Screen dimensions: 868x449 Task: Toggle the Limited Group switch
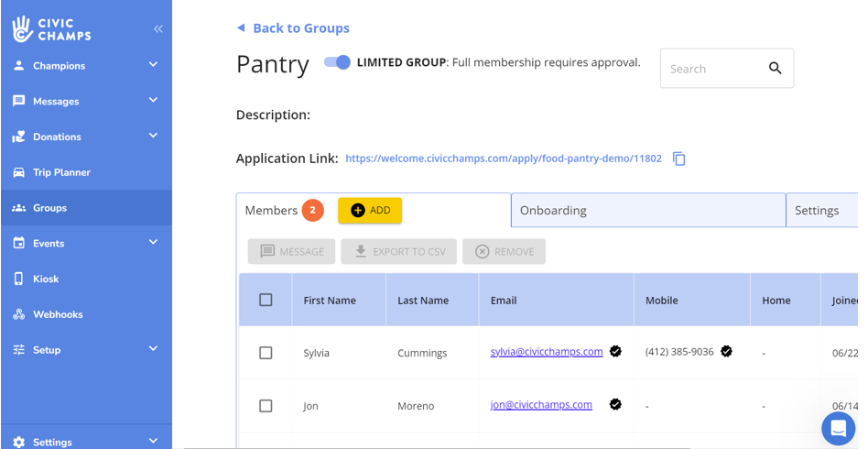point(337,62)
